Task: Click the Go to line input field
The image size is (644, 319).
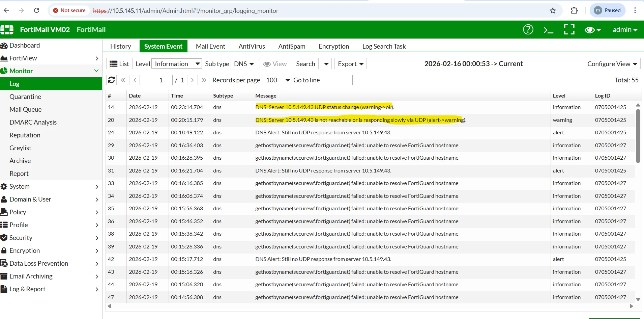Action: pyautogui.click(x=337, y=80)
